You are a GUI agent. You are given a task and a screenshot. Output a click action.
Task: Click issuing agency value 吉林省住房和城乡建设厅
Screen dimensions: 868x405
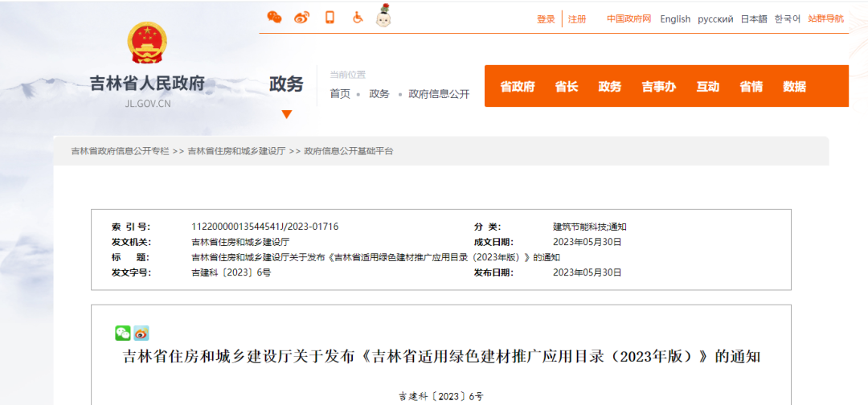pyautogui.click(x=240, y=242)
